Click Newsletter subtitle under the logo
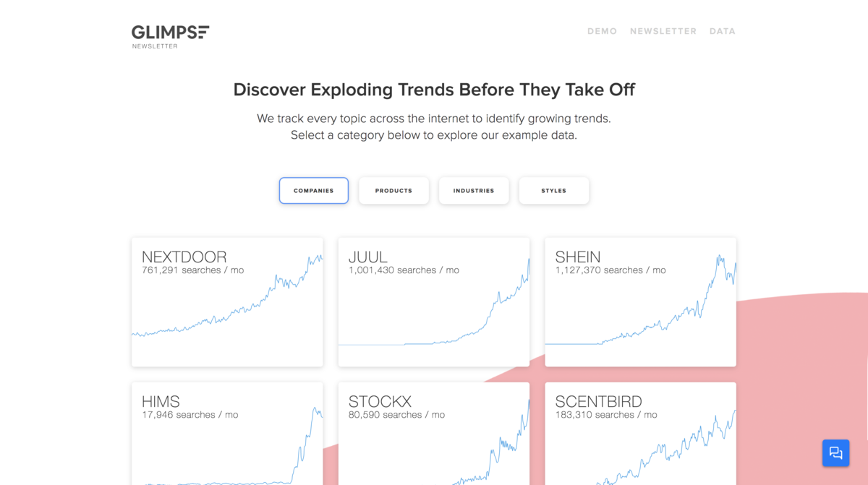Screen dimensions: 868x485 coord(155,46)
